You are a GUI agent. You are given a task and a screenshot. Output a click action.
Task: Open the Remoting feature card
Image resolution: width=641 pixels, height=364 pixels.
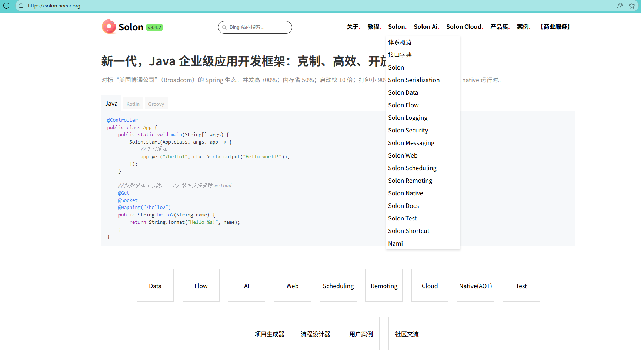pyautogui.click(x=384, y=285)
